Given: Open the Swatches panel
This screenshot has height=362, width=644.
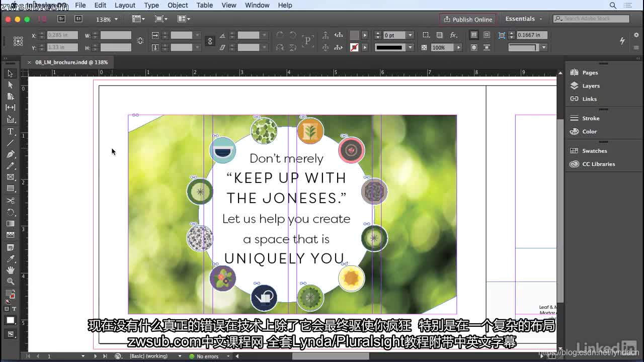Looking at the screenshot, I should click(x=594, y=150).
